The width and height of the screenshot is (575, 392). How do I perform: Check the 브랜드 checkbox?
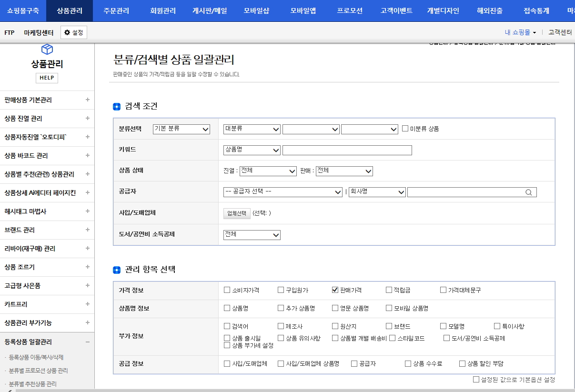pos(389,326)
